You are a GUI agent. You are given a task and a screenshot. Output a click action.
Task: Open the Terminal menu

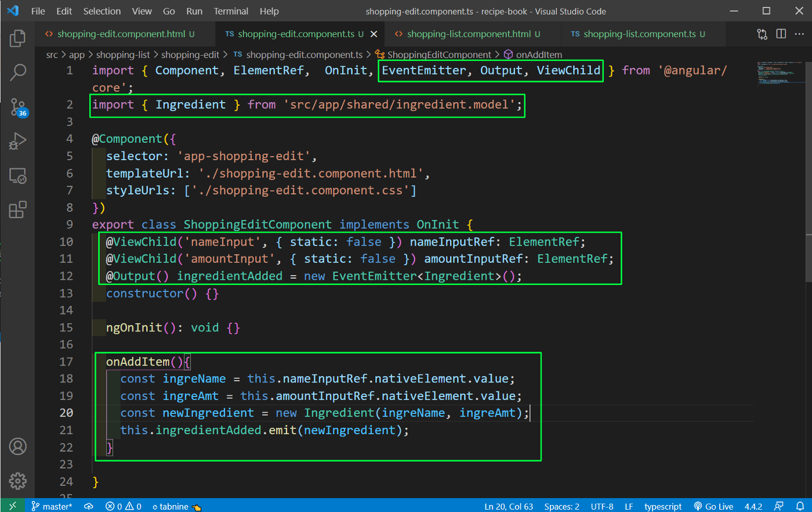[x=231, y=11]
